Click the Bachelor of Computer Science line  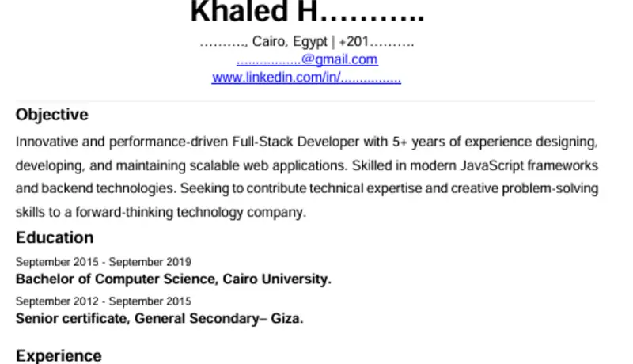tap(173, 279)
